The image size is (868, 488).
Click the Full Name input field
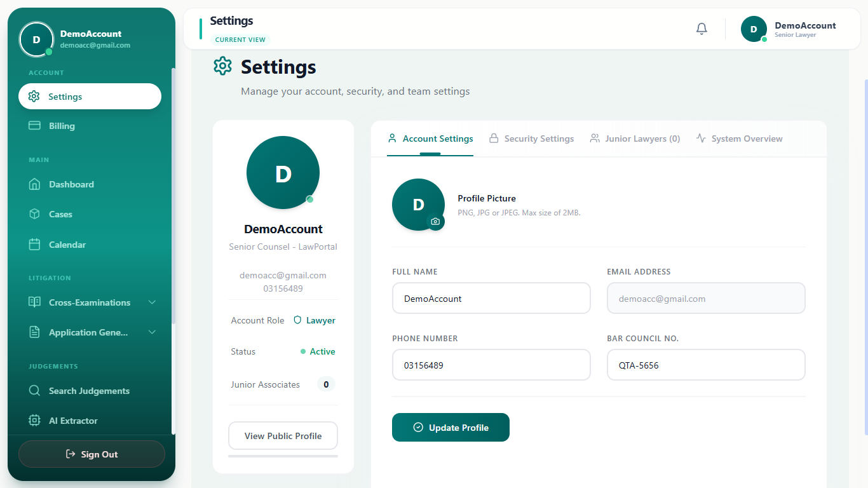click(x=491, y=298)
